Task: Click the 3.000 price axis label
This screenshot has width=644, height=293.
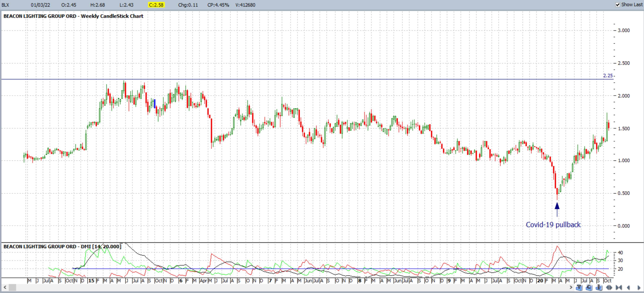Action: 624,30
